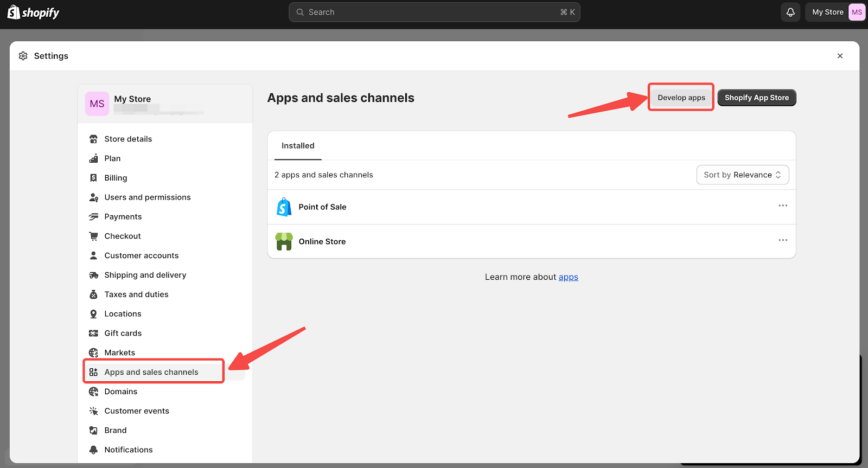Screen dimensions: 868x468
Task: Follow the apps learn more link
Action: 569,277
